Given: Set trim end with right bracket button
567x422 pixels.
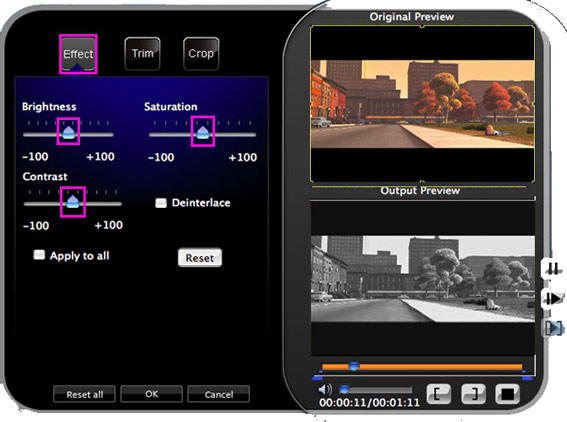Looking at the screenshot, I should pos(473,393).
